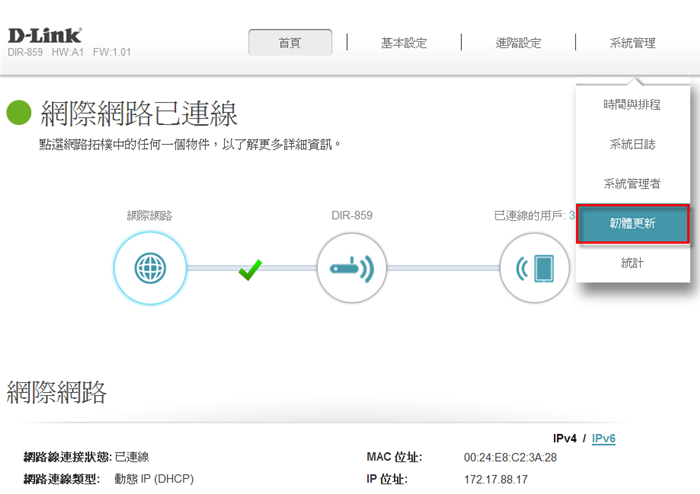Expand the 系統管理 menu
The height and width of the screenshot is (494, 700).
pyautogui.click(x=632, y=43)
